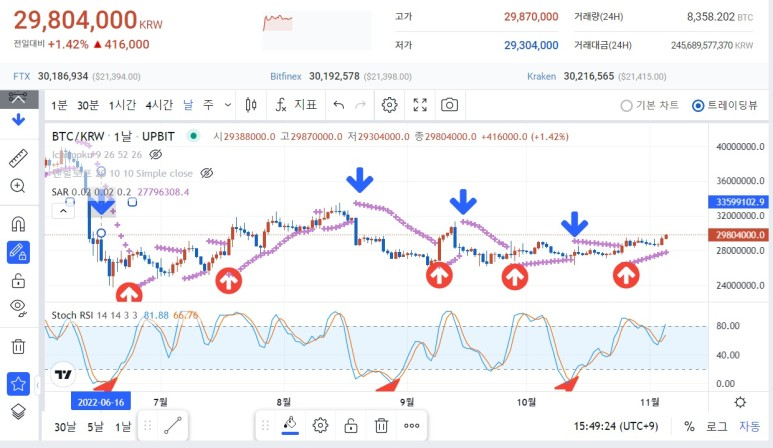Enable magnet mode in left toolbar

(18, 223)
